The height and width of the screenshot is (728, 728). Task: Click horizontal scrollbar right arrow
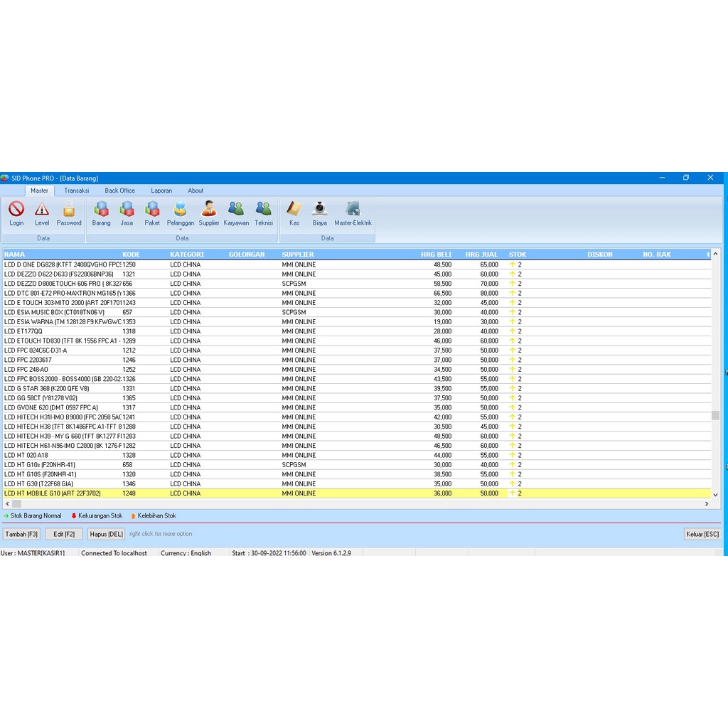(707, 503)
